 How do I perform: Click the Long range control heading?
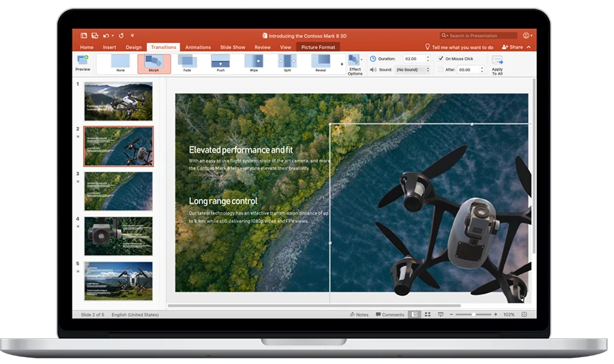223,201
